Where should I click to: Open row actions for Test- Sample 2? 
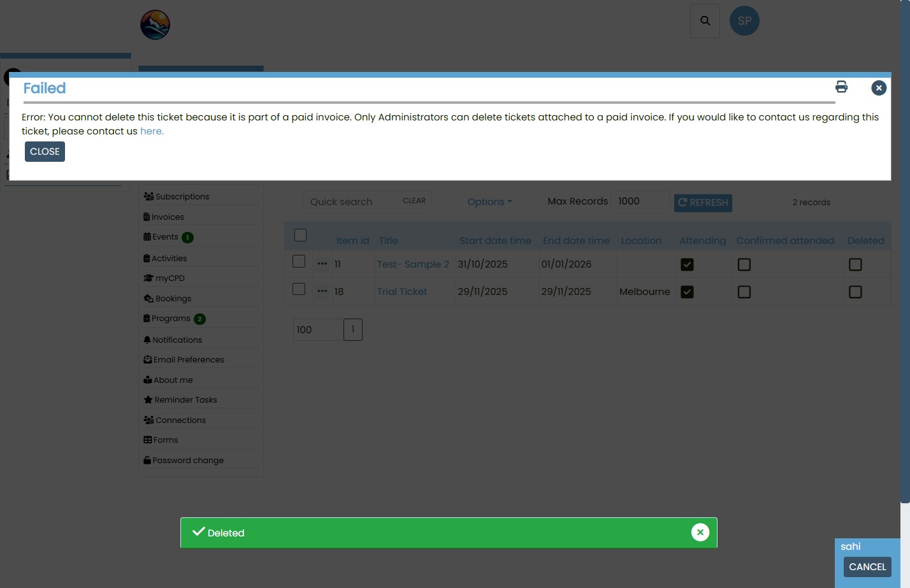tap(322, 264)
